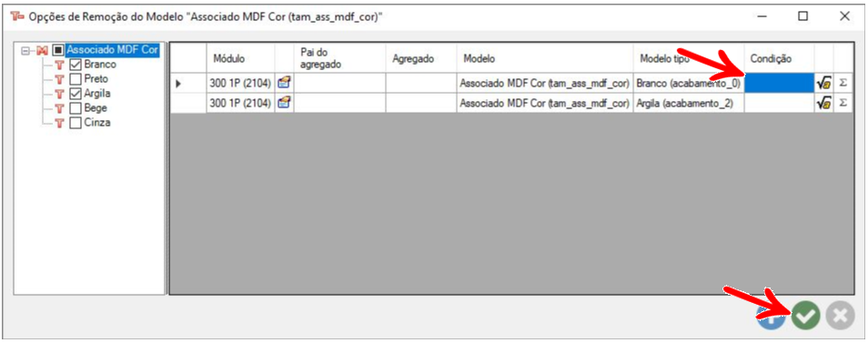
Task: Click the grey cancel X button
Action: pyautogui.click(x=840, y=316)
